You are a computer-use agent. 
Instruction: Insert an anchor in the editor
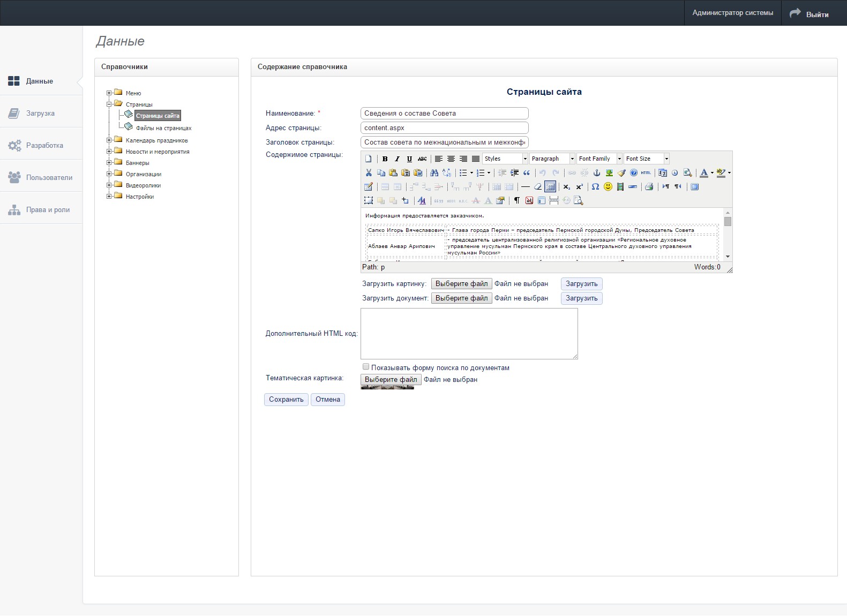(596, 173)
